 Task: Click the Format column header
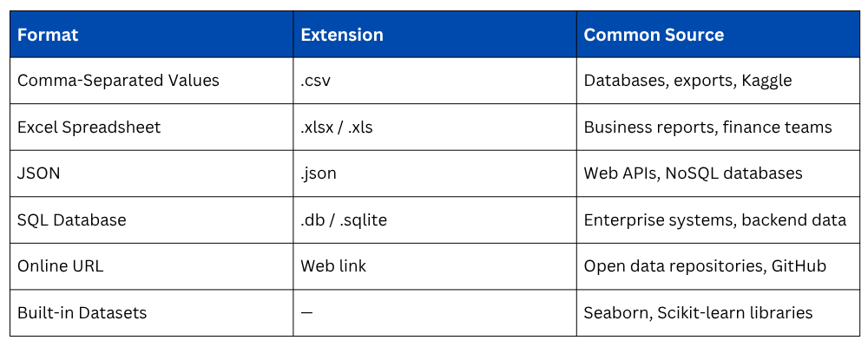tap(48, 35)
